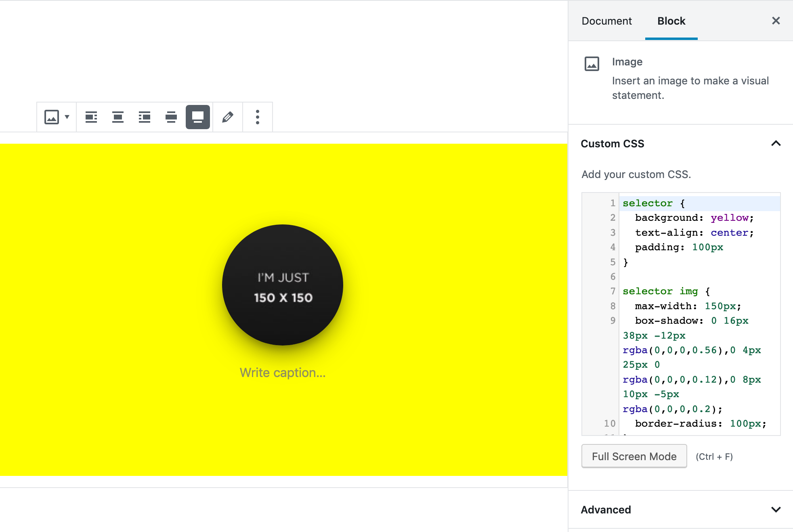This screenshot has width=793, height=532.
Task: Toggle the image caption text field
Action: pyautogui.click(x=283, y=372)
